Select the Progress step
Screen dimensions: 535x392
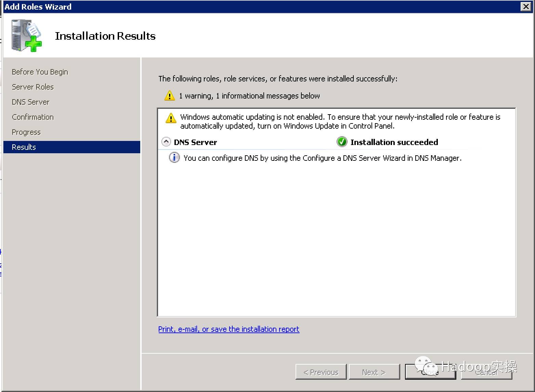click(x=26, y=132)
